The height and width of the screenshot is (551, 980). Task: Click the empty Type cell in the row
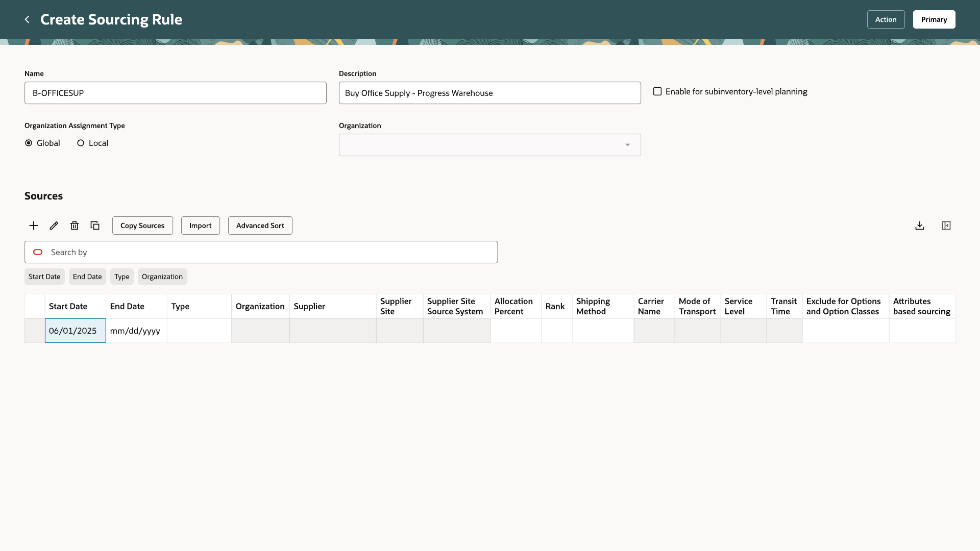(199, 331)
